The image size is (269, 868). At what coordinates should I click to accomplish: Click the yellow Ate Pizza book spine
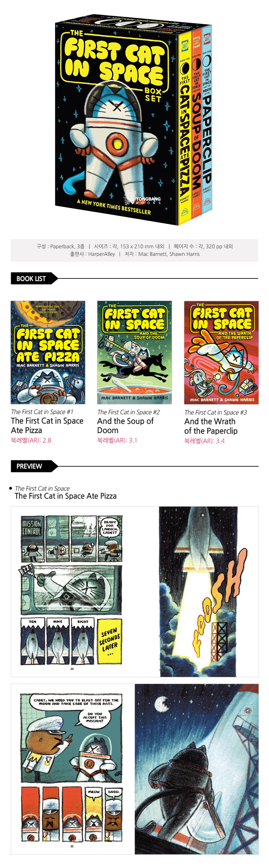185,128
